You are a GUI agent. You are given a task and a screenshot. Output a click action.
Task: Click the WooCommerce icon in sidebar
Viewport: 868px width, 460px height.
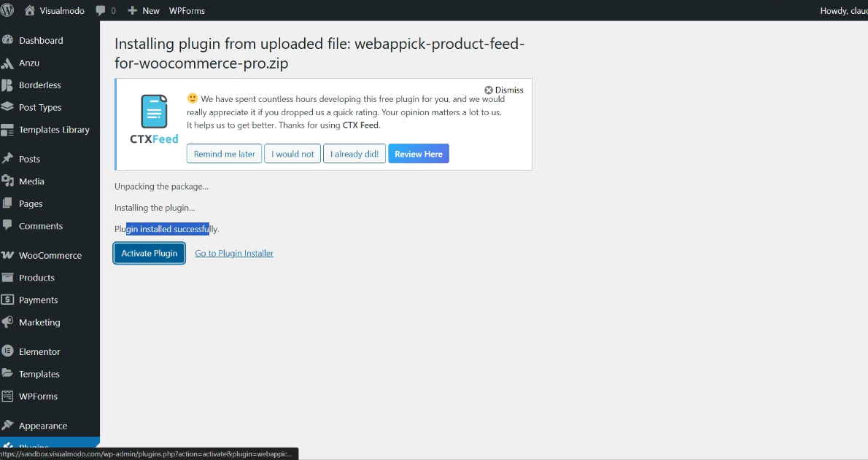point(7,255)
